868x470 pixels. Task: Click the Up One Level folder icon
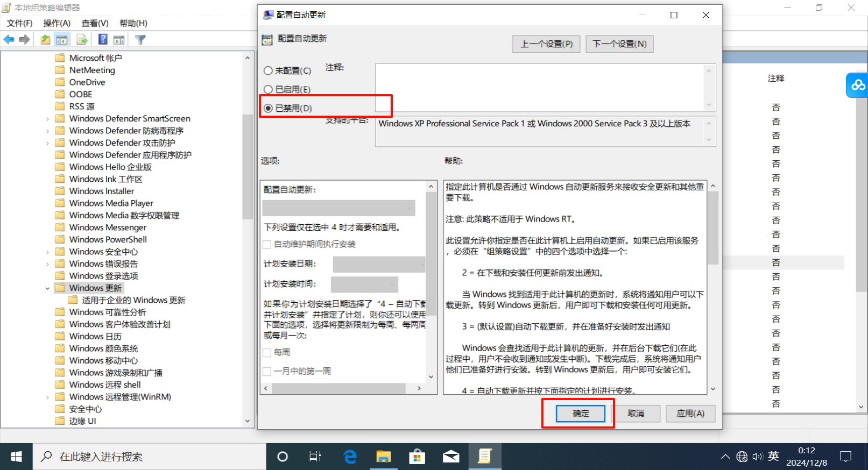tap(46, 39)
